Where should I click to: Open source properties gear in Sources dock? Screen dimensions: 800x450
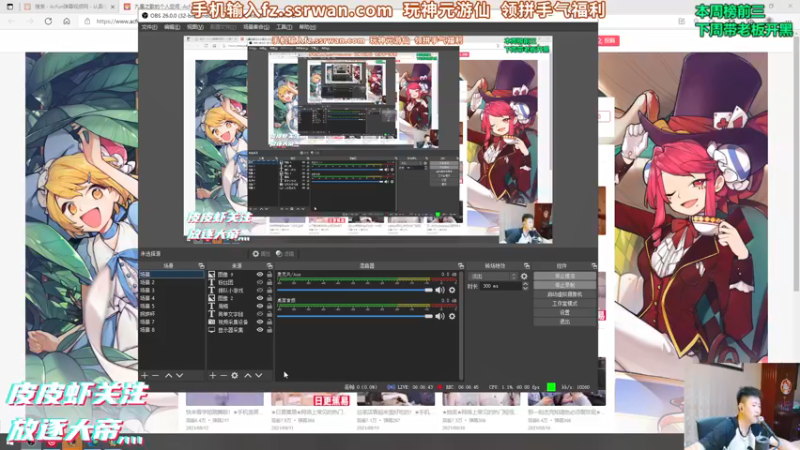click(235, 376)
